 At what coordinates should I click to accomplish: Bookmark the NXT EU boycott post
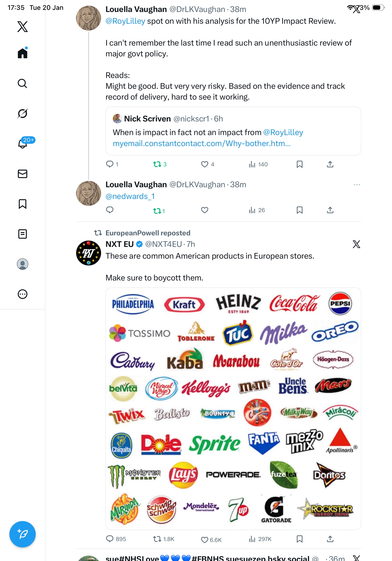[299, 539]
